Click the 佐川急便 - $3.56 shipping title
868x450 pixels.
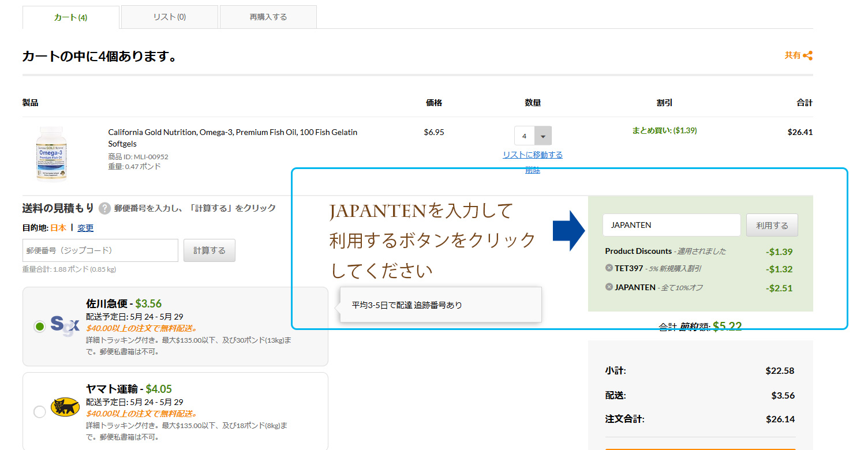pos(124,303)
